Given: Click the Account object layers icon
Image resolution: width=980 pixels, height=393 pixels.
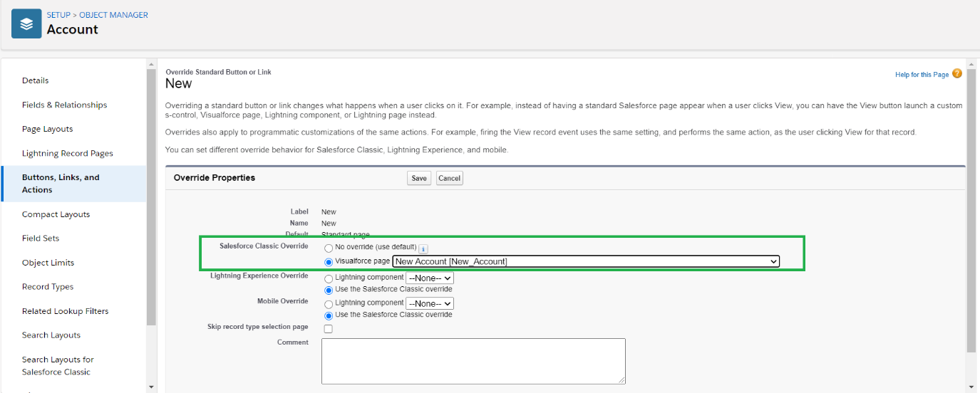Looking at the screenshot, I should pyautogui.click(x=26, y=23).
